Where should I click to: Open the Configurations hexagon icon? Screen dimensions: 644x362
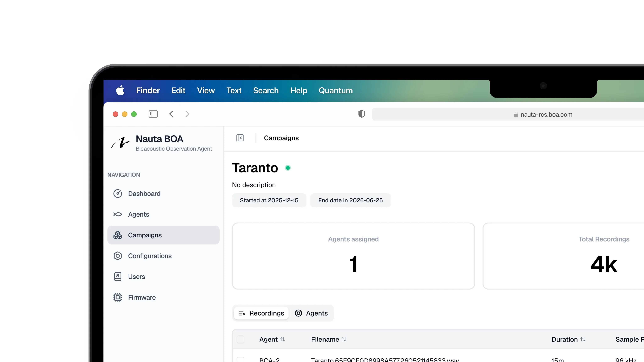click(x=117, y=256)
